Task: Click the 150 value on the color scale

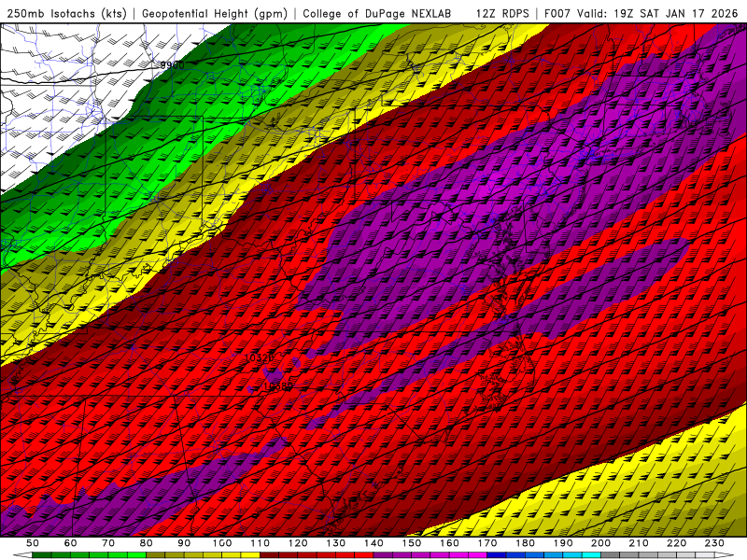Action: (x=412, y=543)
